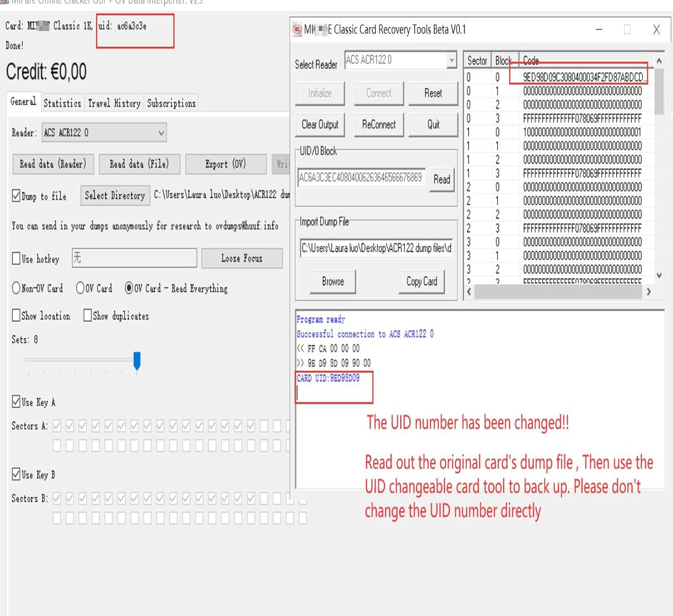Enable the Use hotkey checkbox
673x616 pixels.
(x=16, y=259)
